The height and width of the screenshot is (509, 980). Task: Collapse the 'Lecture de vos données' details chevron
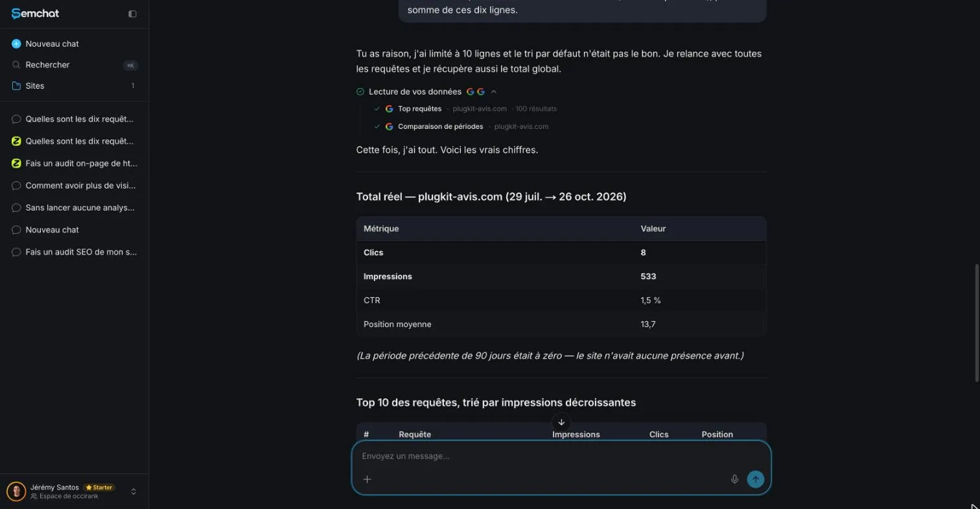[494, 92]
